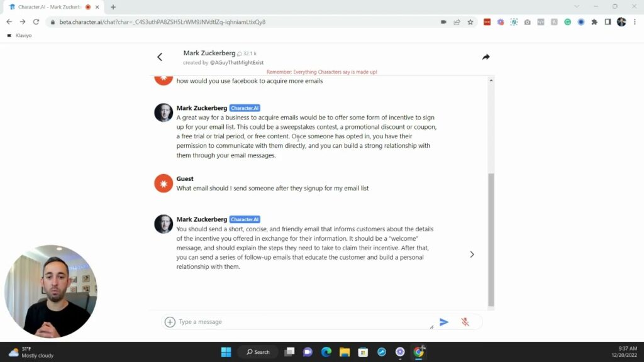Open the browser extensions puzzle icon
Viewport: 644px width, 362px height.
click(x=594, y=22)
